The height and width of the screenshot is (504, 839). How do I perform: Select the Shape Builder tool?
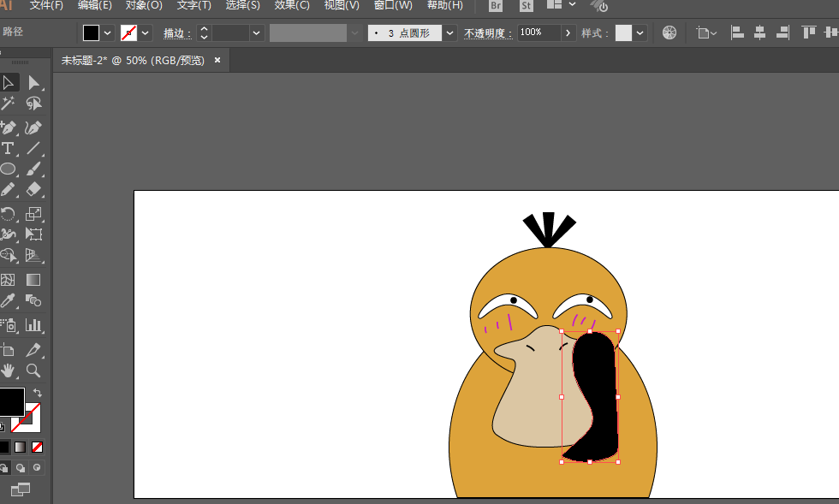click(9, 255)
